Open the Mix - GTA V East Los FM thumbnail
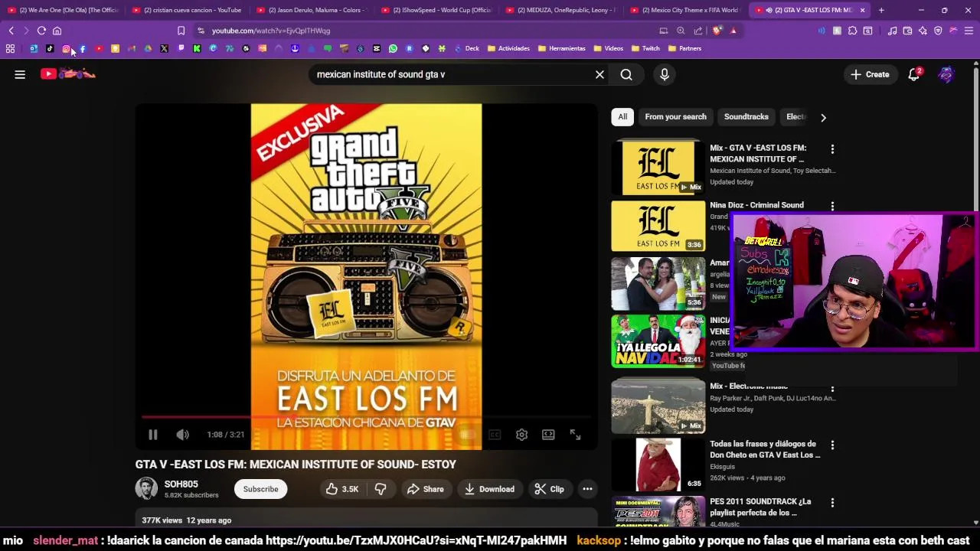 tap(658, 167)
